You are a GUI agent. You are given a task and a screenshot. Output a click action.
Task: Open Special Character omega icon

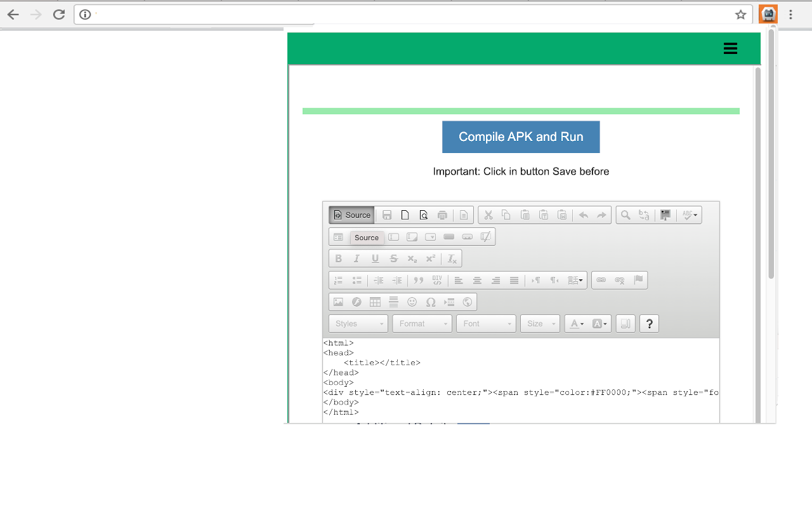[x=431, y=302]
